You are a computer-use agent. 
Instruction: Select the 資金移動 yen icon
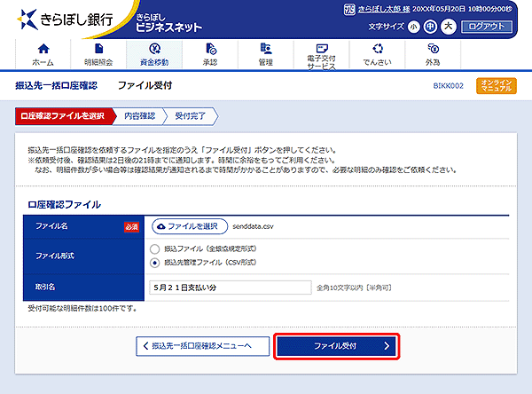(154, 49)
